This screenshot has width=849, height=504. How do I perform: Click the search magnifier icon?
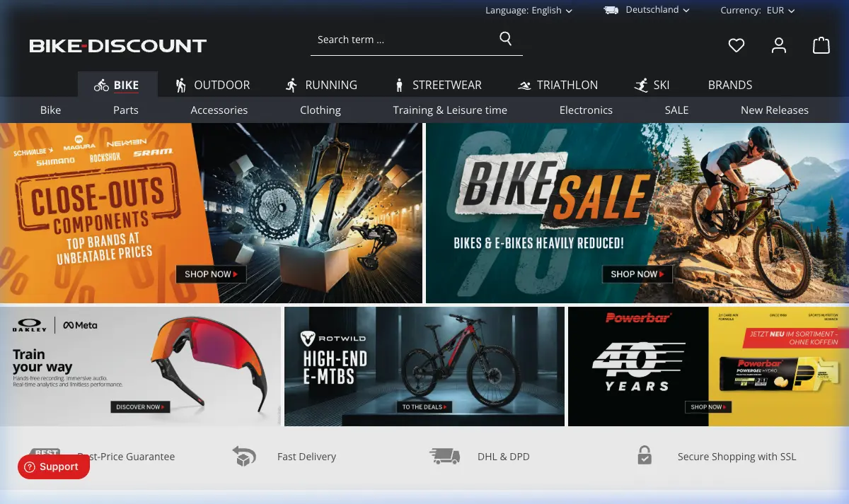point(505,39)
